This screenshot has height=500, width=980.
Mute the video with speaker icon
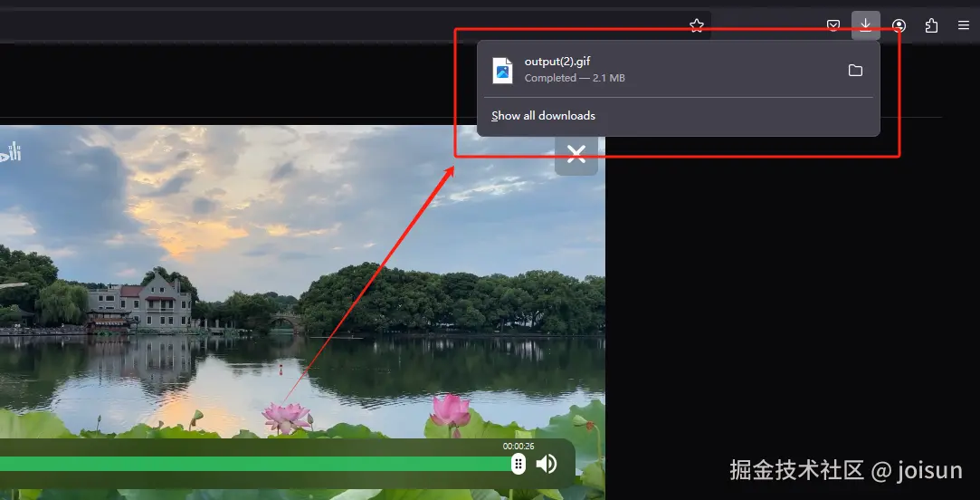pyautogui.click(x=547, y=464)
